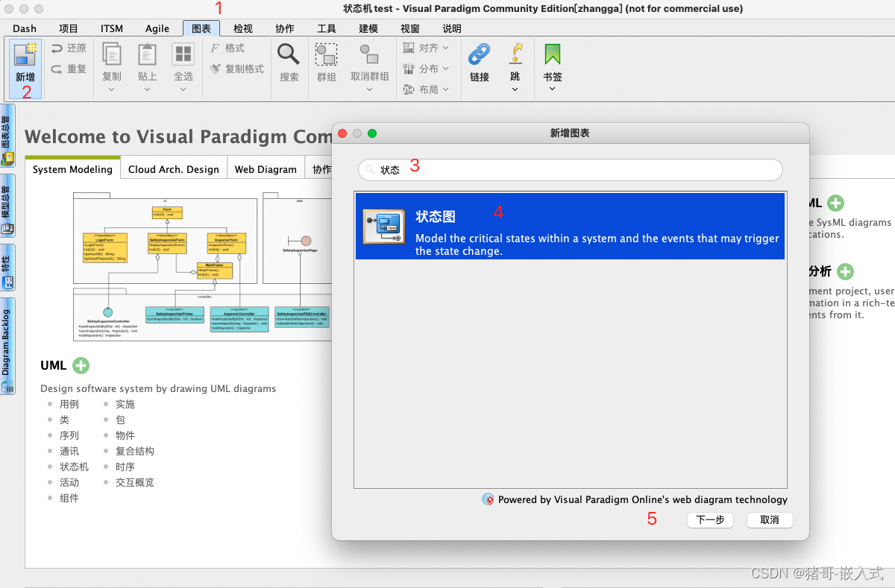Screen dimensions: 895x588
Task: Open the 模型总管 side panel
Action: 7,206
